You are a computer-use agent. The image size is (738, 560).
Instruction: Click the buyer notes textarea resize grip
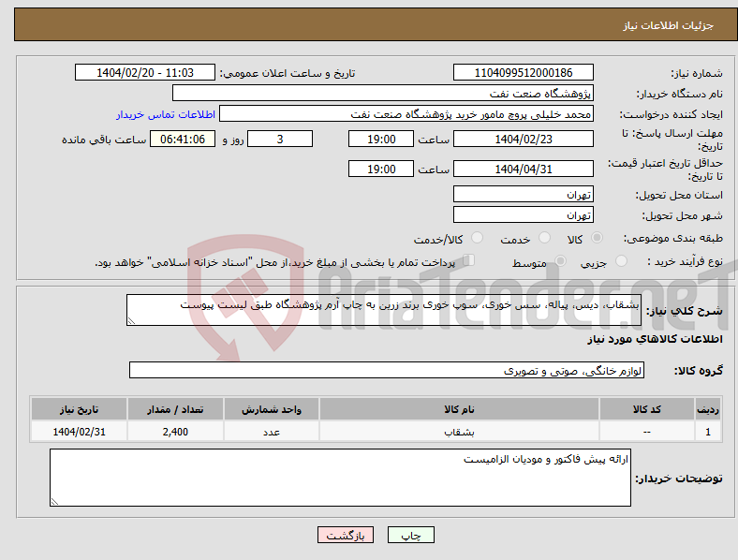point(54,502)
